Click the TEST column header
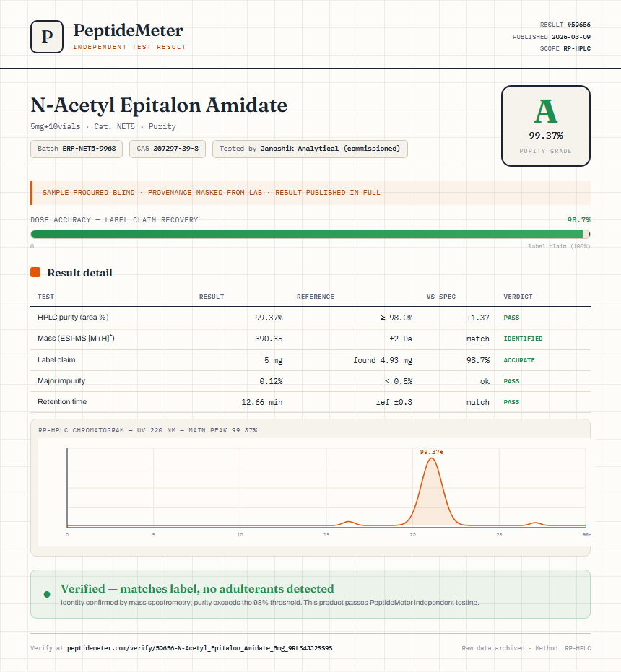 click(46, 297)
